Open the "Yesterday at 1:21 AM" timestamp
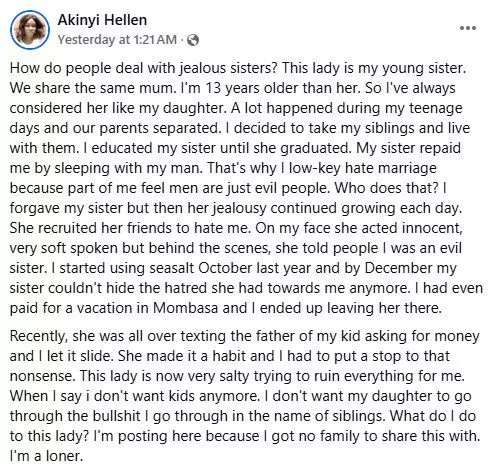The height and width of the screenshot is (466, 492). click(117, 40)
